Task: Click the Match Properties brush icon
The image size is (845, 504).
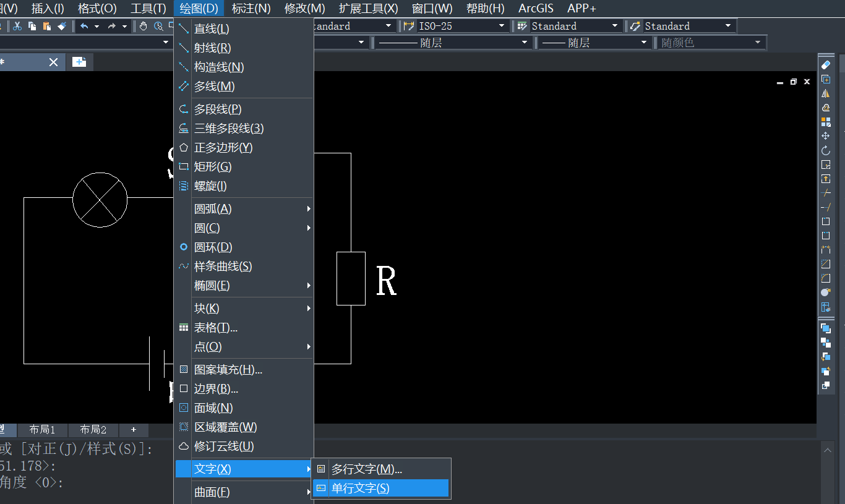Action: pyautogui.click(x=62, y=26)
